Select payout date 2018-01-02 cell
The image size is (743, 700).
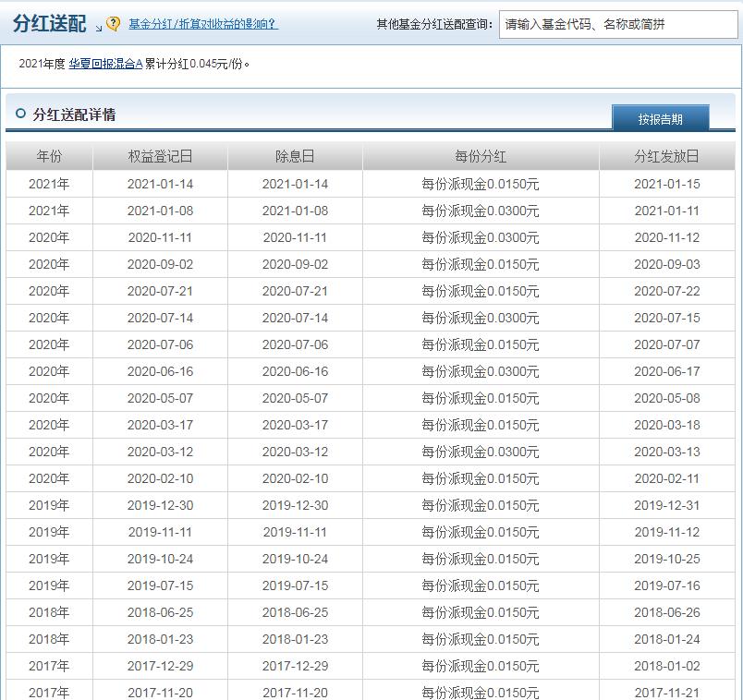tap(666, 666)
